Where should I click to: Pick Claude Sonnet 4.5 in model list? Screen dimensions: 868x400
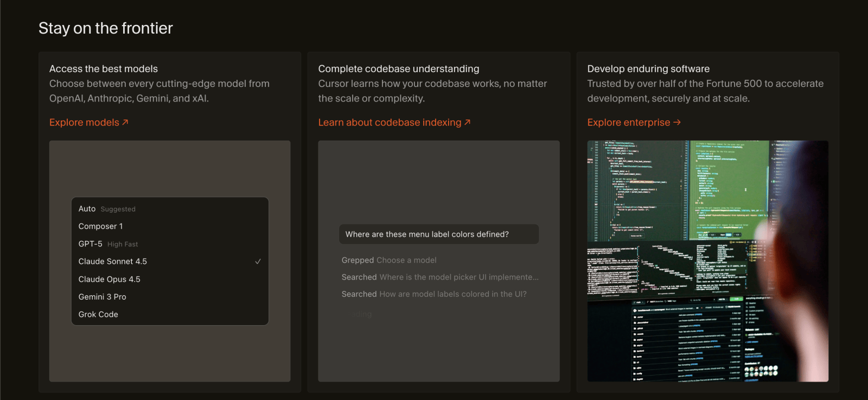tap(170, 262)
